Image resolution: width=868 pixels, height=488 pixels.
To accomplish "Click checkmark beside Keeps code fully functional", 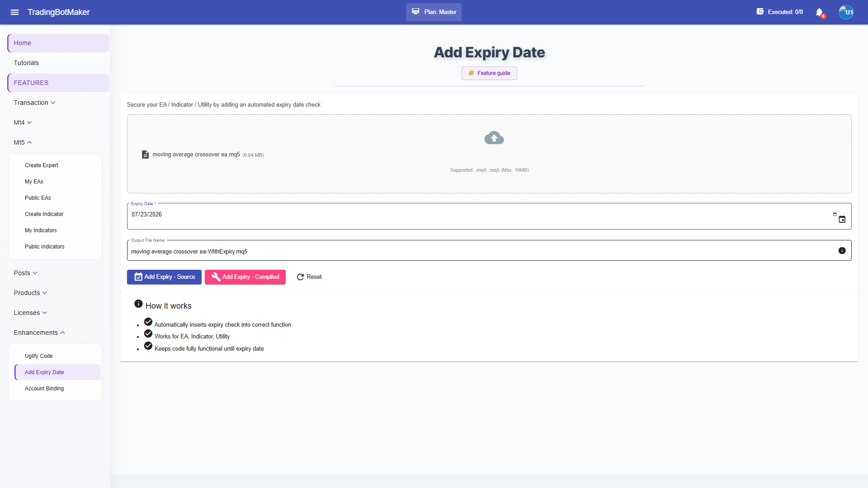I will [148, 346].
